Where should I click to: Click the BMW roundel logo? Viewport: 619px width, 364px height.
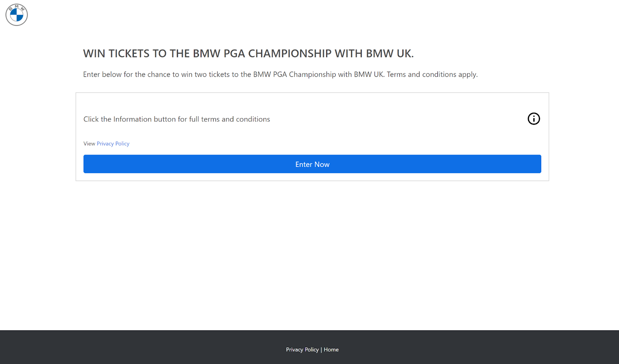coord(17,15)
